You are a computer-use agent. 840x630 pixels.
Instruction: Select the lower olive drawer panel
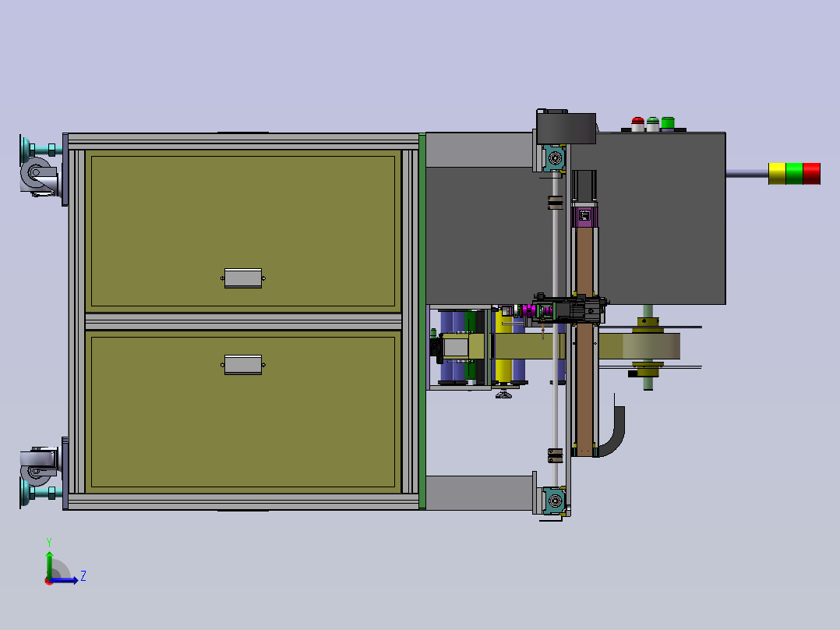click(x=243, y=412)
